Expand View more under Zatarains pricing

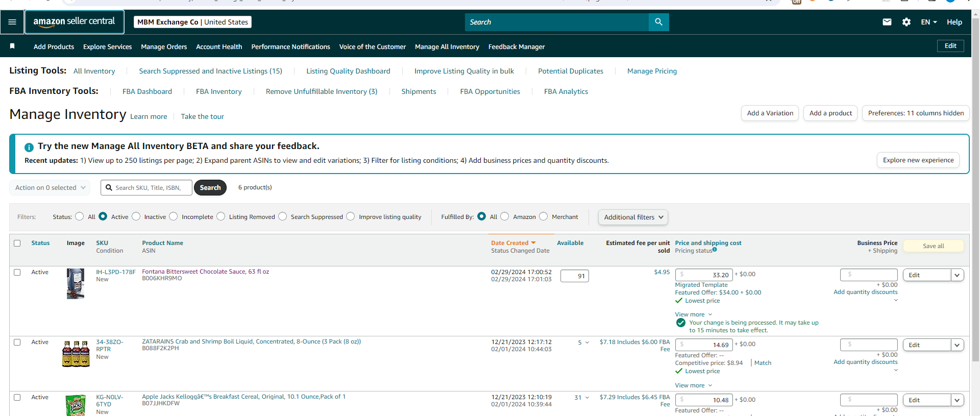tap(693, 385)
